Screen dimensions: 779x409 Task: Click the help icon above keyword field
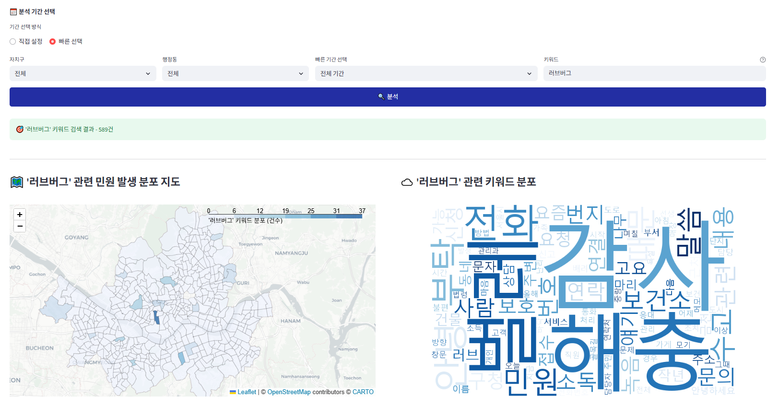pos(762,60)
